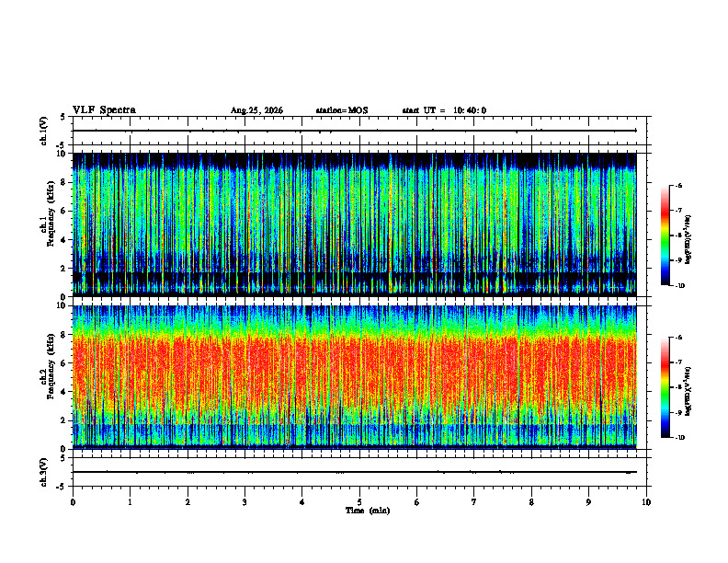Click the ch.2 spectrogram color bar
This screenshot has height=563, width=728.
click(x=665, y=387)
